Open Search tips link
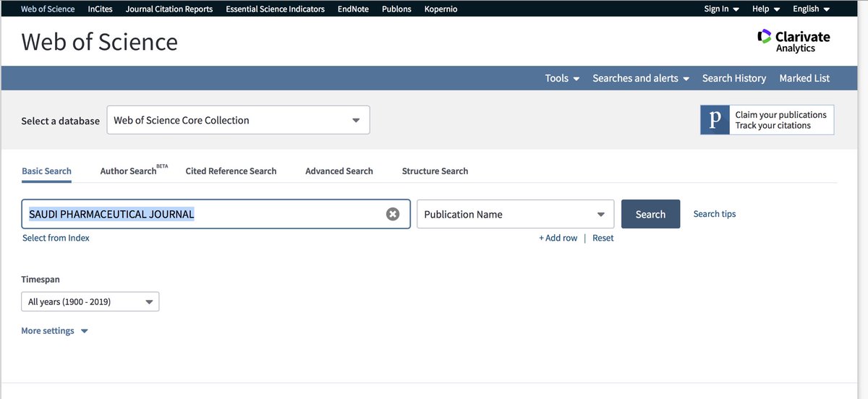The height and width of the screenshot is (399, 868). (715, 214)
